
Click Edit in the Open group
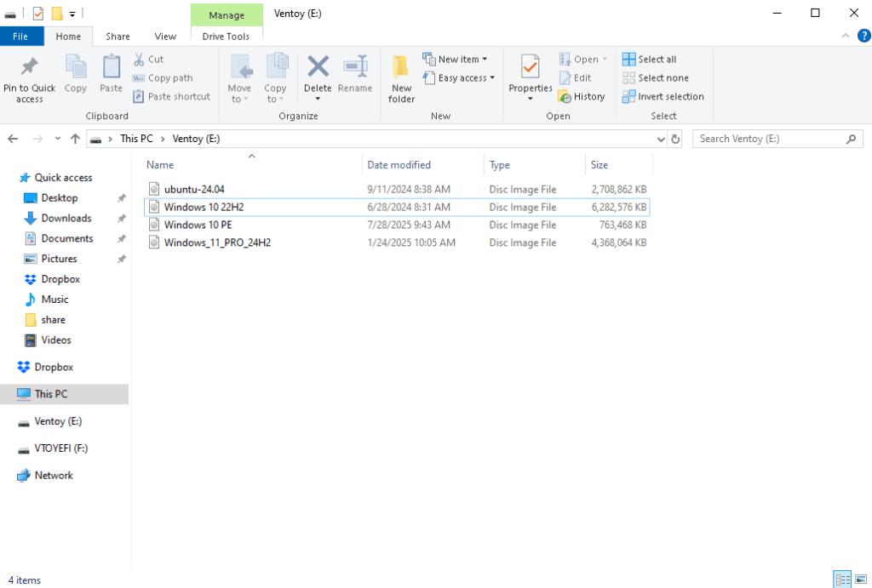(576, 77)
